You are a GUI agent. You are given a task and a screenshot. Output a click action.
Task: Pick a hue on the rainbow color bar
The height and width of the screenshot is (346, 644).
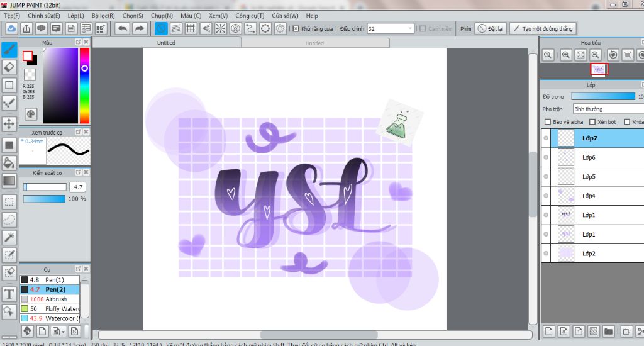pos(85,86)
